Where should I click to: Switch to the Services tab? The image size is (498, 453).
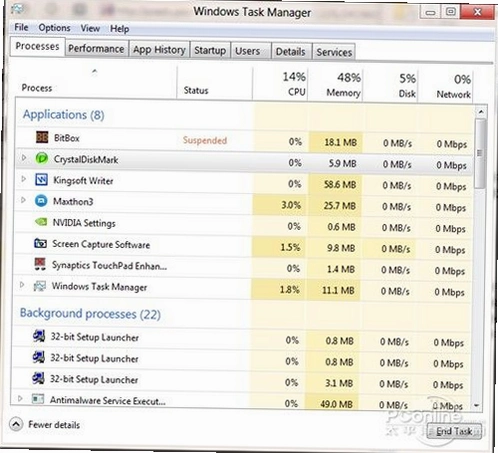pyautogui.click(x=334, y=52)
